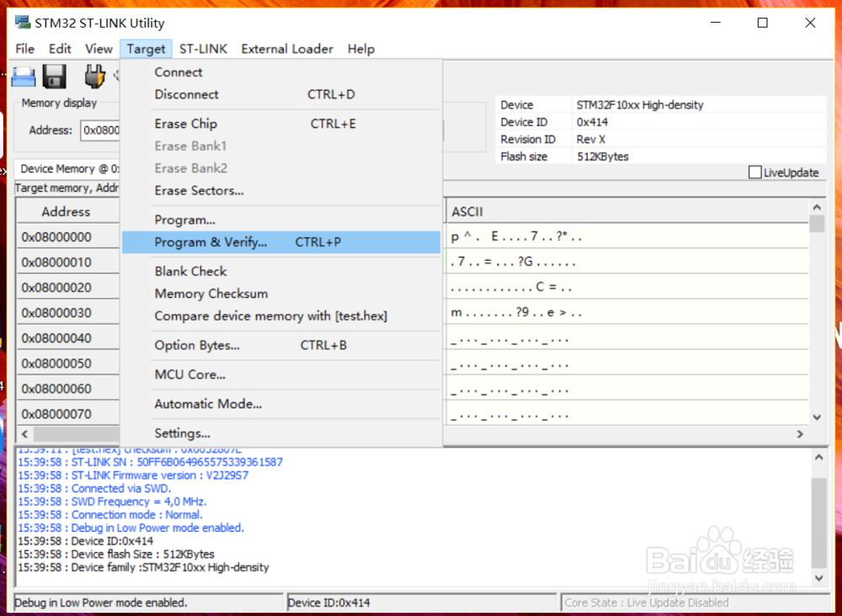Viewport: 842px width, 616px height.
Task: Open the Help menu
Action: click(x=361, y=49)
